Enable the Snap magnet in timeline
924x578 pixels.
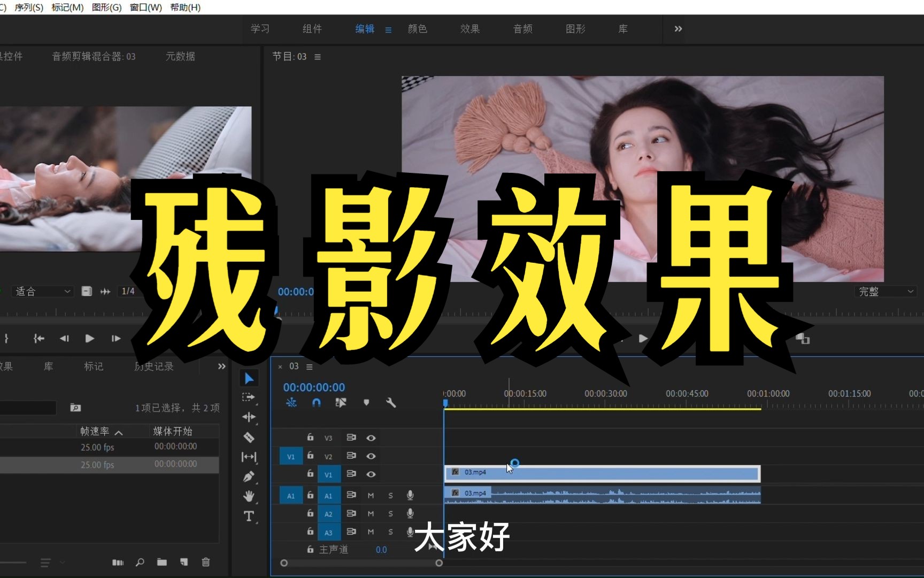tap(316, 402)
